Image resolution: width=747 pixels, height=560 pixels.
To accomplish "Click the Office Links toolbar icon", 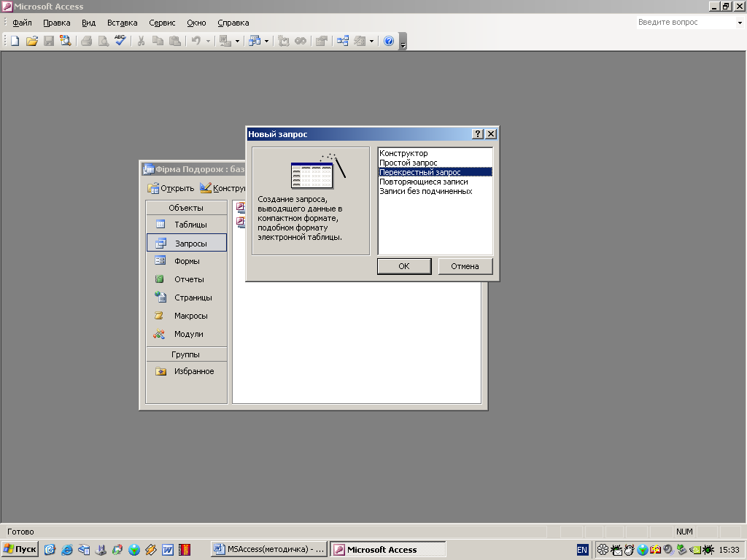I will tap(225, 42).
